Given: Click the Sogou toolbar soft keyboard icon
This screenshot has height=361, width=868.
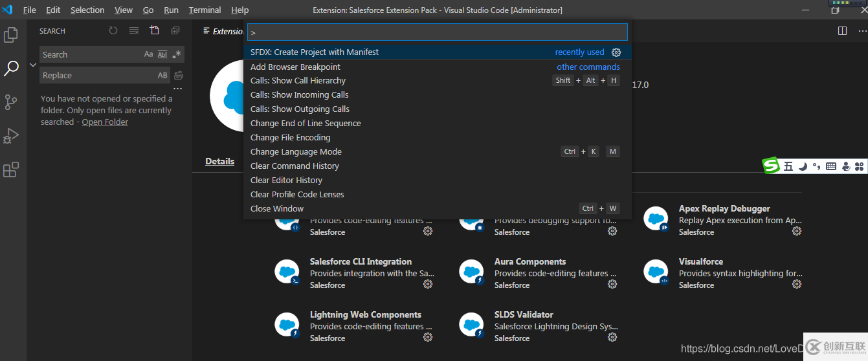Looking at the screenshot, I should 831,166.
